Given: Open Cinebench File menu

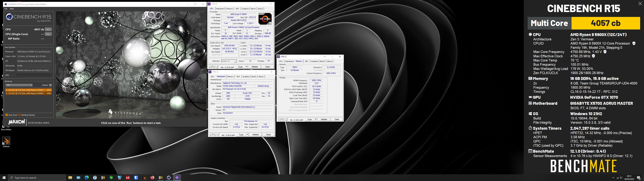Looking at the screenshot, I should [x=6, y=9].
